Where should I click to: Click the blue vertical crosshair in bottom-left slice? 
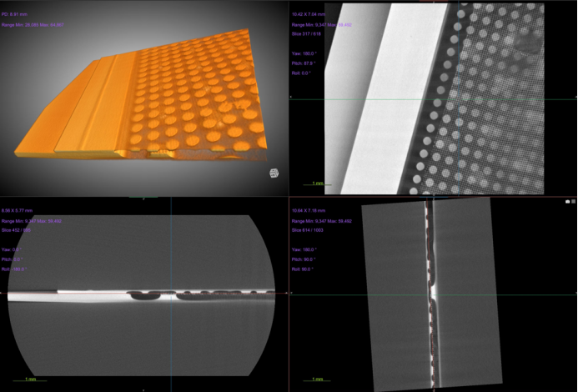171,250
